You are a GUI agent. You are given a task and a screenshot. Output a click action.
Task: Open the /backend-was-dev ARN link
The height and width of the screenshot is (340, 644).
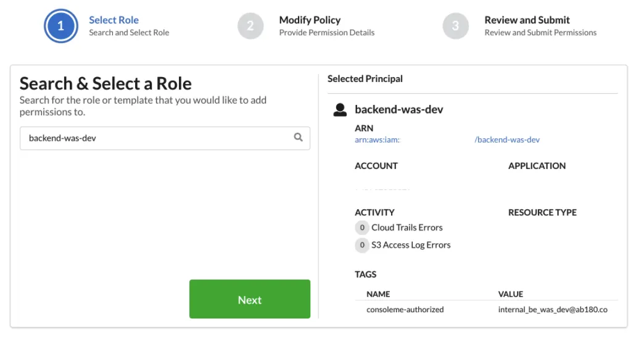tap(507, 140)
